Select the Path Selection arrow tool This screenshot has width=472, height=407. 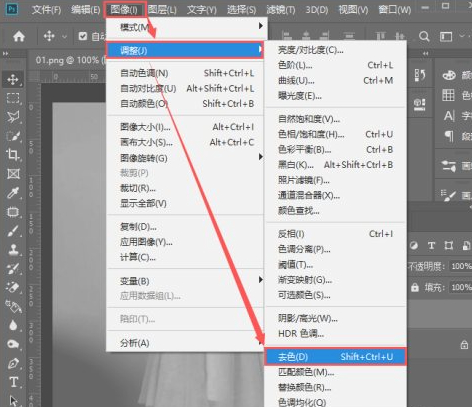pos(14,401)
